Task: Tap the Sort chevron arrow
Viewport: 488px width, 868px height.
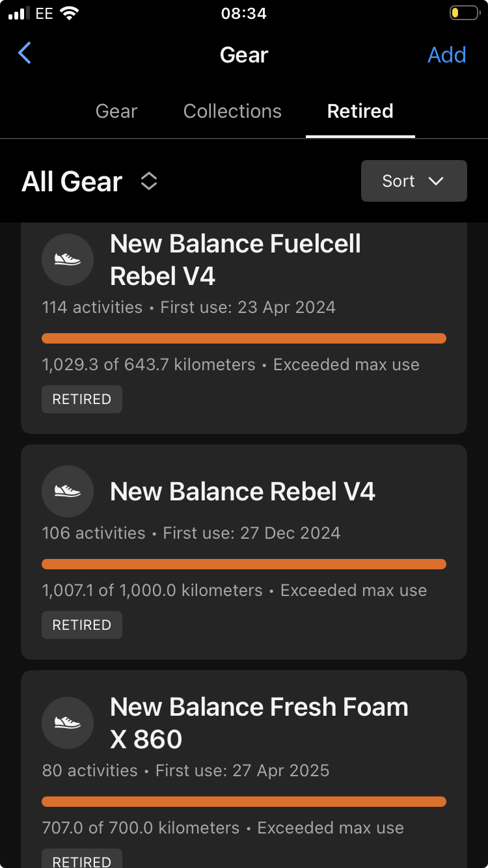Action: point(436,182)
